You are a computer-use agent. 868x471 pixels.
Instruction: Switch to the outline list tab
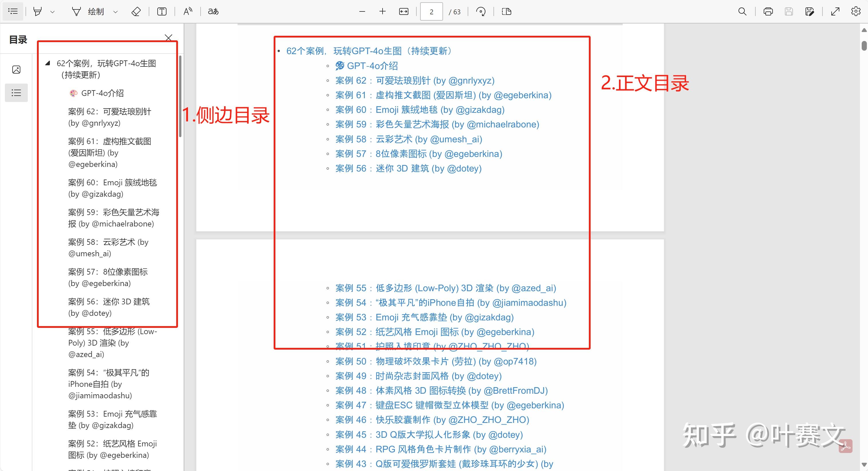pyautogui.click(x=16, y=92)
